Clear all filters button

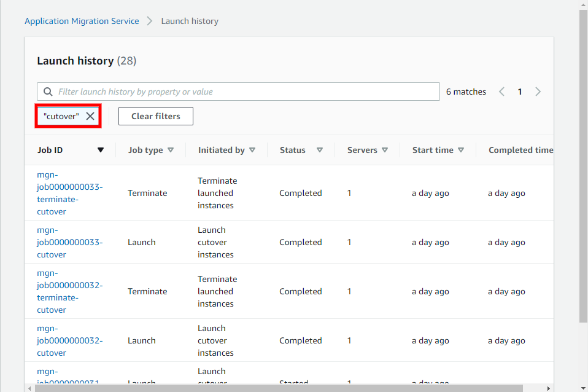[x=156, y=116]
